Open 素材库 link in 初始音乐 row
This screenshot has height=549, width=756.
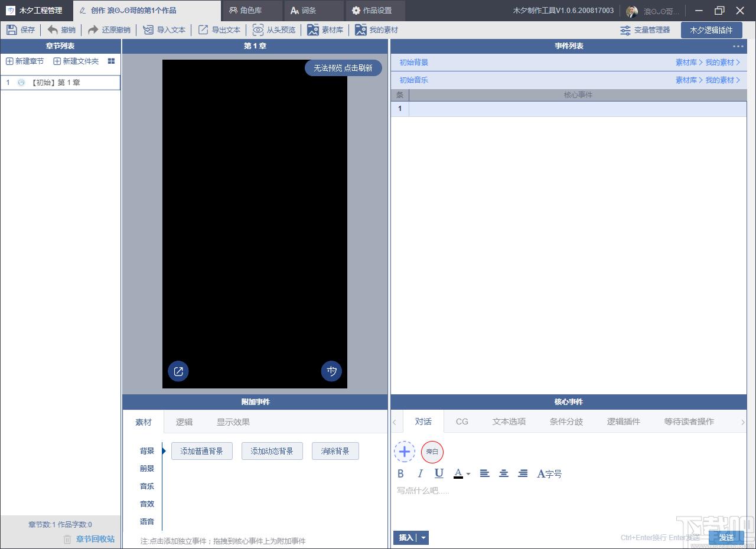coord(689,80)
